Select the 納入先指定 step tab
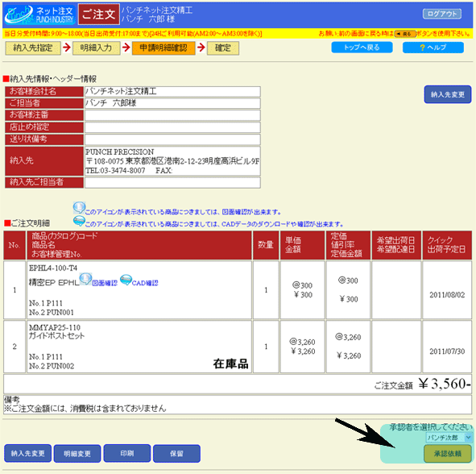The height and width of the screenshot is (474, 476). pyautogui.click(x=33, y=48)
